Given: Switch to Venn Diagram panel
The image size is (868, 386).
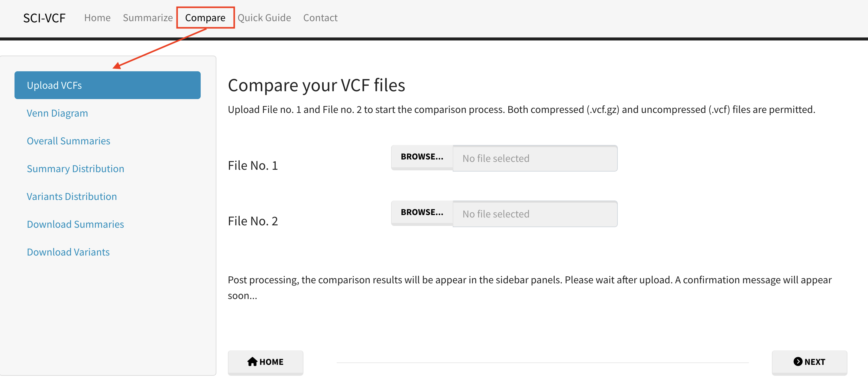Looking at the screenshot, I should coord(57,113).
